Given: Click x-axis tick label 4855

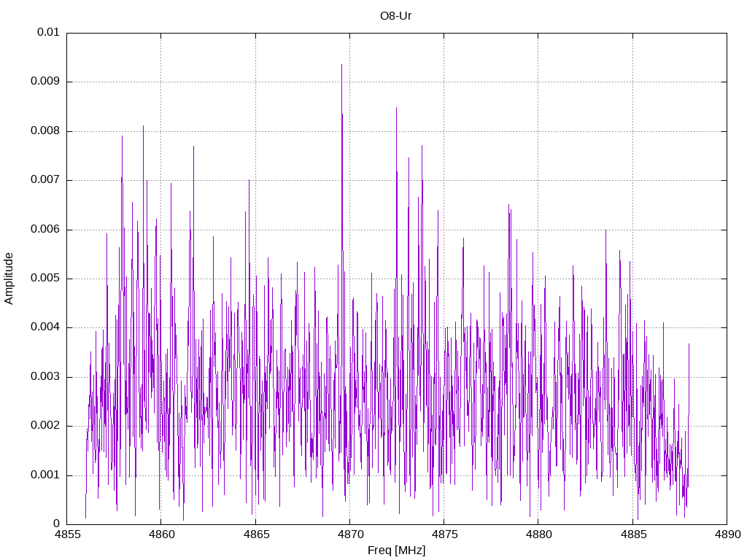Looking at the screenshot, I should (66, 534).
